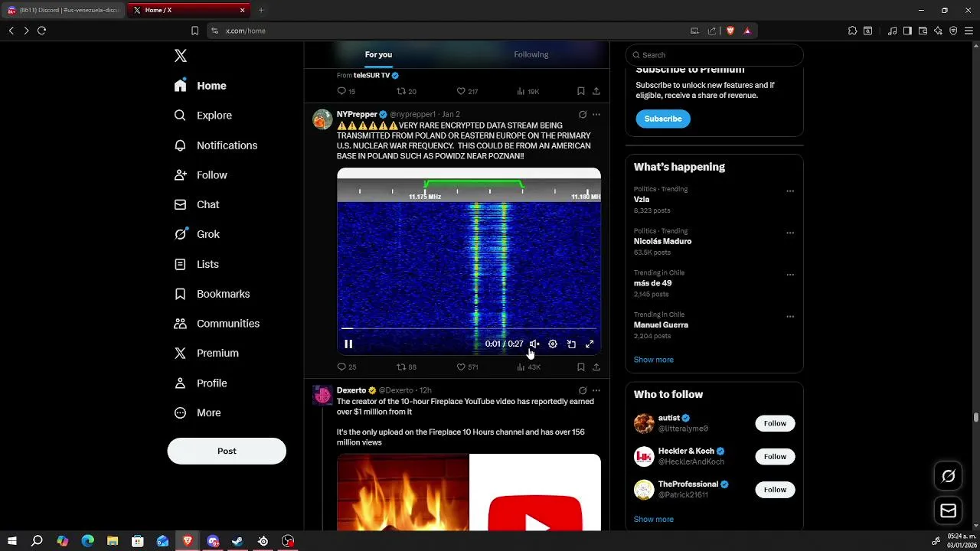Open Grok in the sidebar

(x=197, y=234)
